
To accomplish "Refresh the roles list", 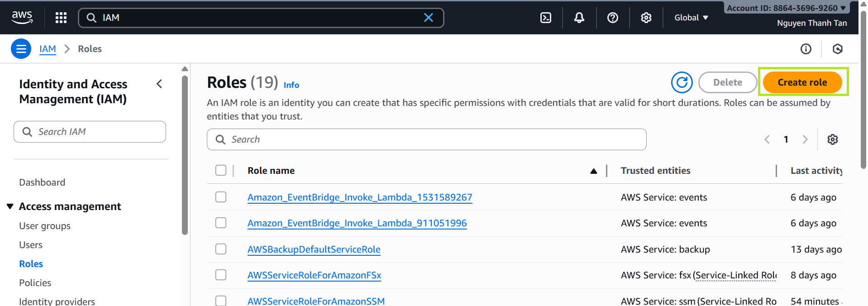I will pos(682,82).
